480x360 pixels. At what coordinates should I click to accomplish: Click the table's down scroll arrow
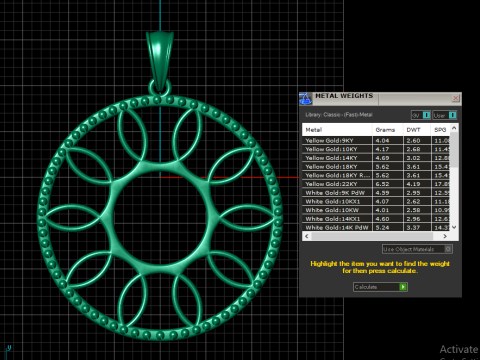coord(454,227)
